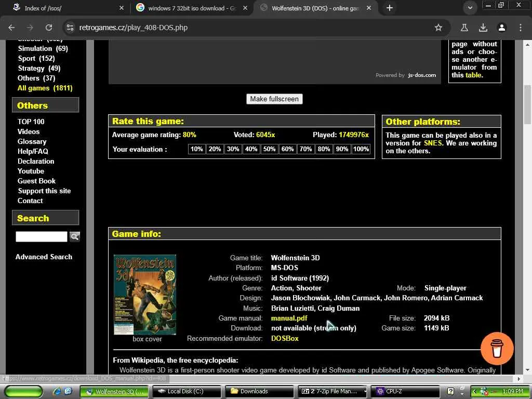
Task: Rate the game 60%
Action: 287,149
